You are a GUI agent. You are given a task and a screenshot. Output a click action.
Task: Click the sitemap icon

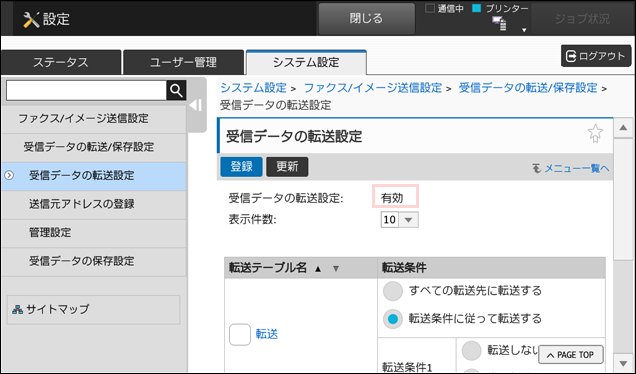pos(17,310)
